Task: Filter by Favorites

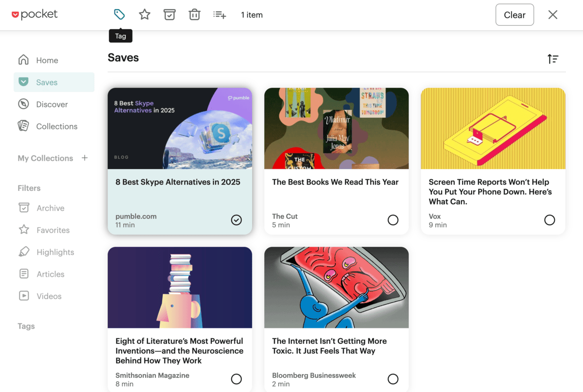Action: click(x=54, y=230)
